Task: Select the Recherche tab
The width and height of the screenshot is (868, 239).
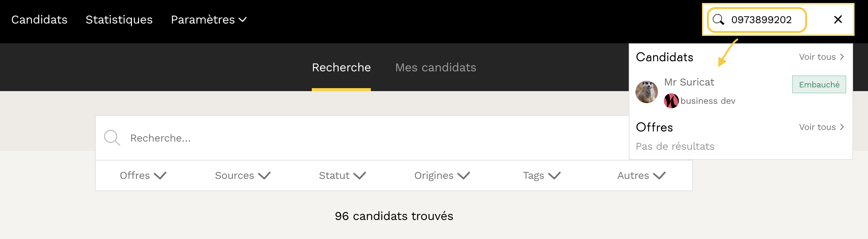Action: [341, 67]
